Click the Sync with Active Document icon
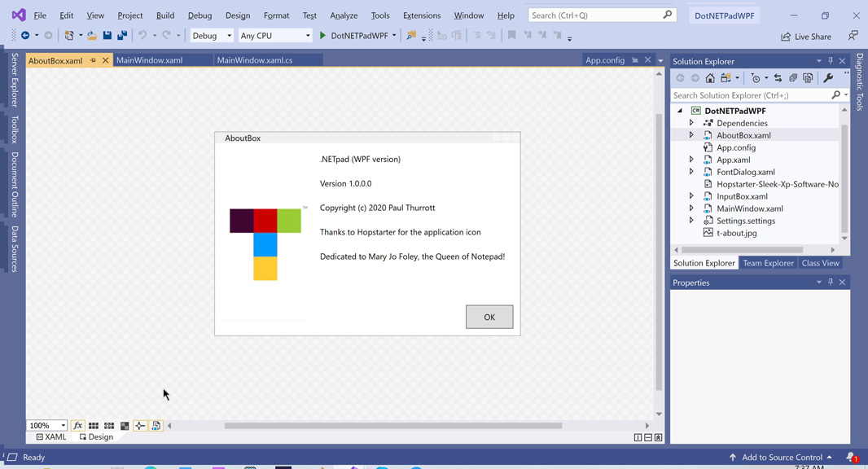 coord(778,78)
